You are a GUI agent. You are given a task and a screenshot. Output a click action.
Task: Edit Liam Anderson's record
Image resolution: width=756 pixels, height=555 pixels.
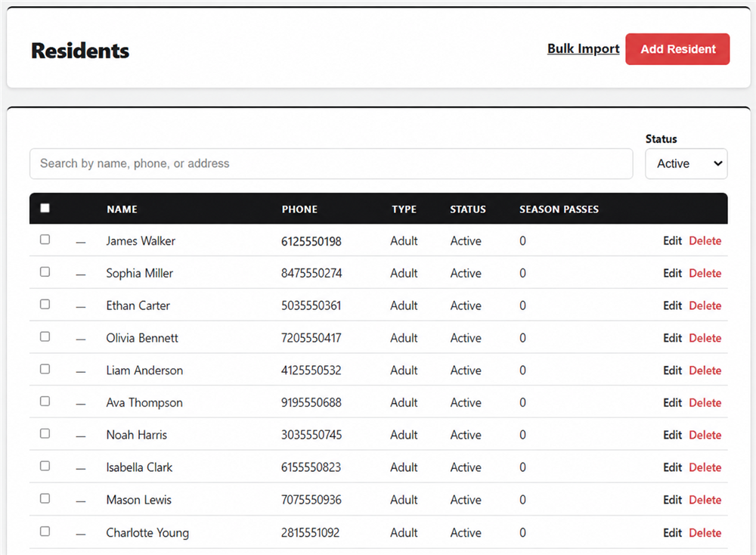coord(672,370)
